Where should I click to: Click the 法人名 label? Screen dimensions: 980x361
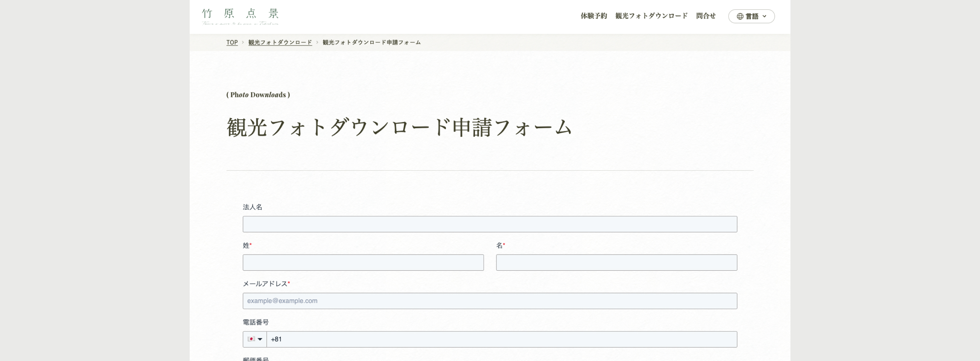point(252,207)
